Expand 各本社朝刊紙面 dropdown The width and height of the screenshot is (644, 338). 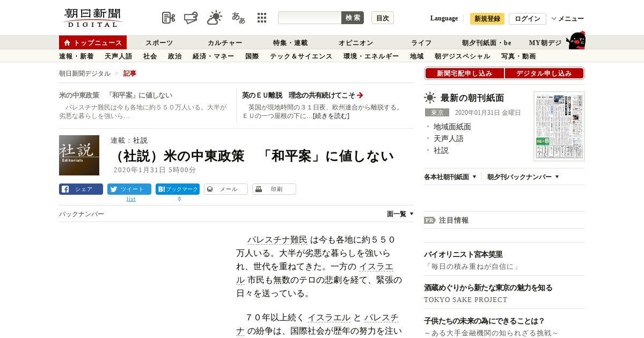451,177
